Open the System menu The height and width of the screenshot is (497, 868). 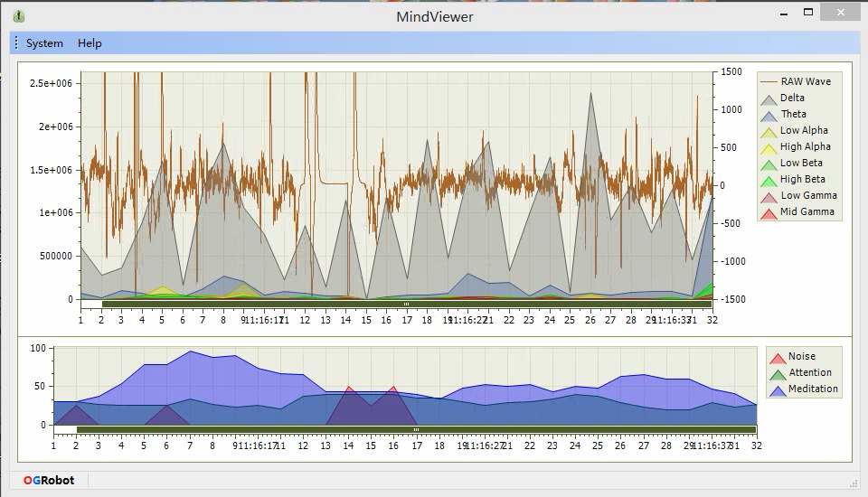tap(44, 43)
